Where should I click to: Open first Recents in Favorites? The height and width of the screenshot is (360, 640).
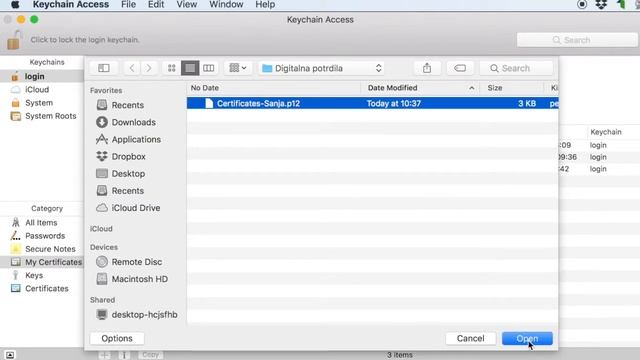point(127,105)
